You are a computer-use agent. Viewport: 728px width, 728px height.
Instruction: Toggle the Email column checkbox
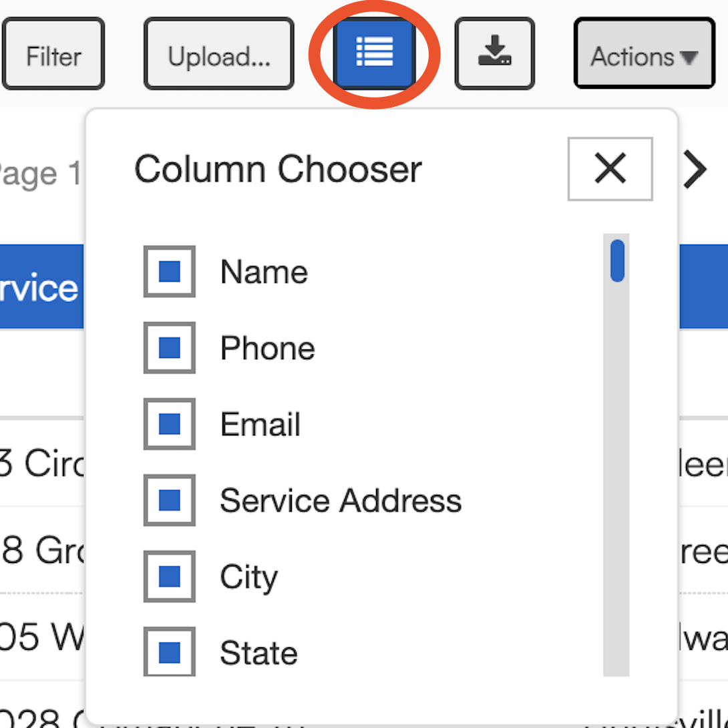click(x=170, y=424)
